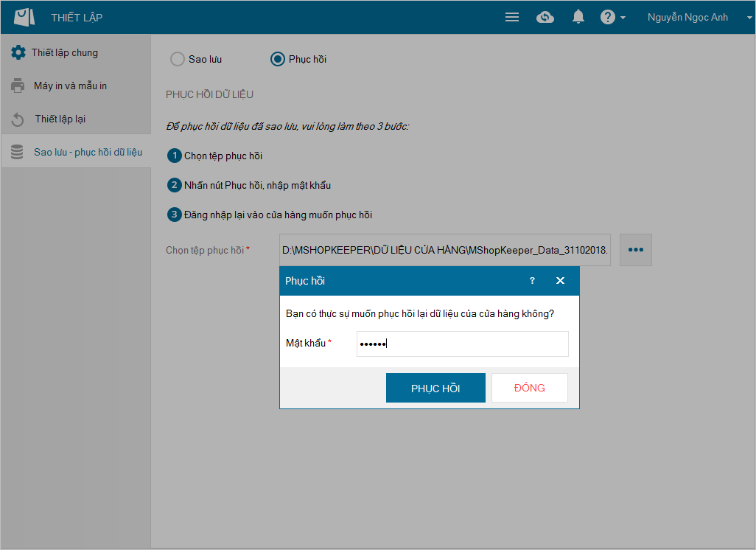Select the Phục hồi radio button
The width and height of the screenshot is (756, 550).
pyautogui.click(x=278, y=59)
